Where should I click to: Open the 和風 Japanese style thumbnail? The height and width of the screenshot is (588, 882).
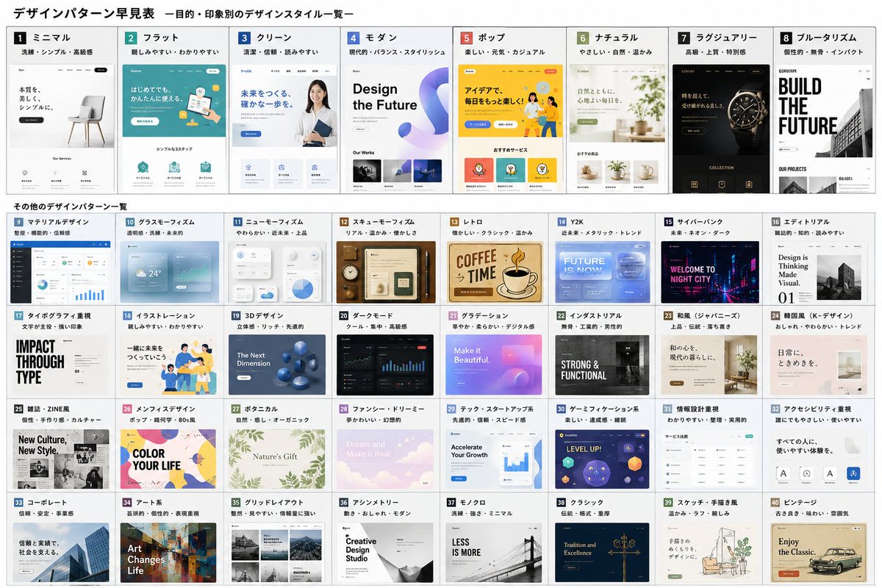[x=710, y=365]
